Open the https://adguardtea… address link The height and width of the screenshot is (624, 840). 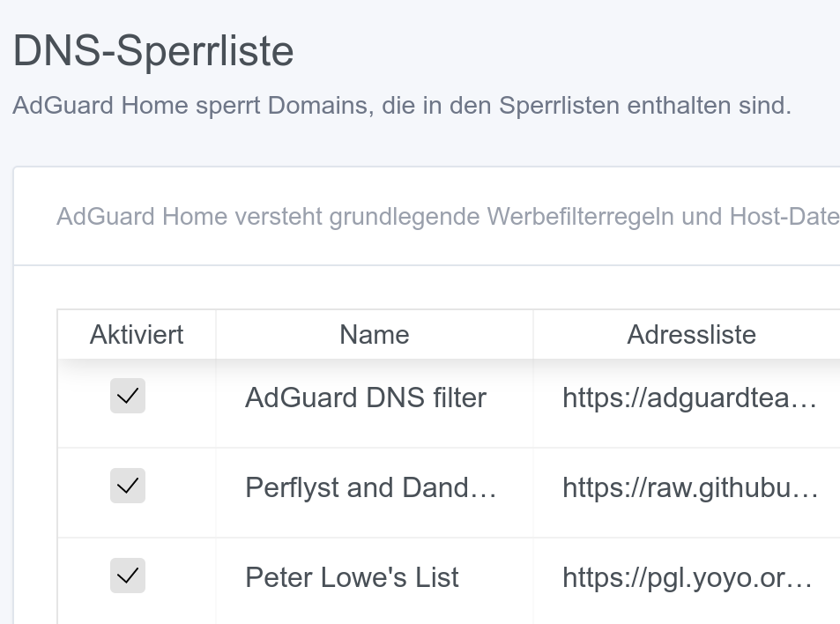coord(689,398)
